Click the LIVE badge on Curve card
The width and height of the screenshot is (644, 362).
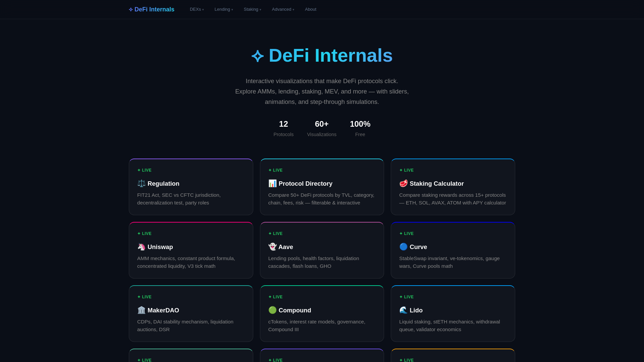tap(407, 234)
